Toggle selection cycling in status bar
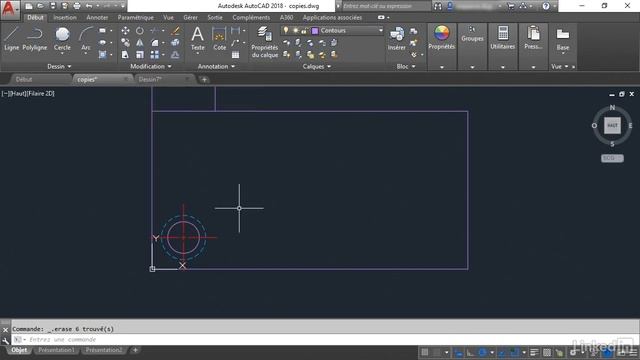The height and width of the screenshot is (360, 640). (559, 352)
